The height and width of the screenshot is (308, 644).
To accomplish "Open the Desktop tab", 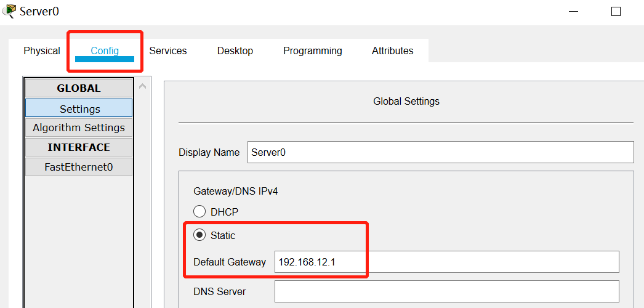I will pyautogui.click(x=235, y=51).
